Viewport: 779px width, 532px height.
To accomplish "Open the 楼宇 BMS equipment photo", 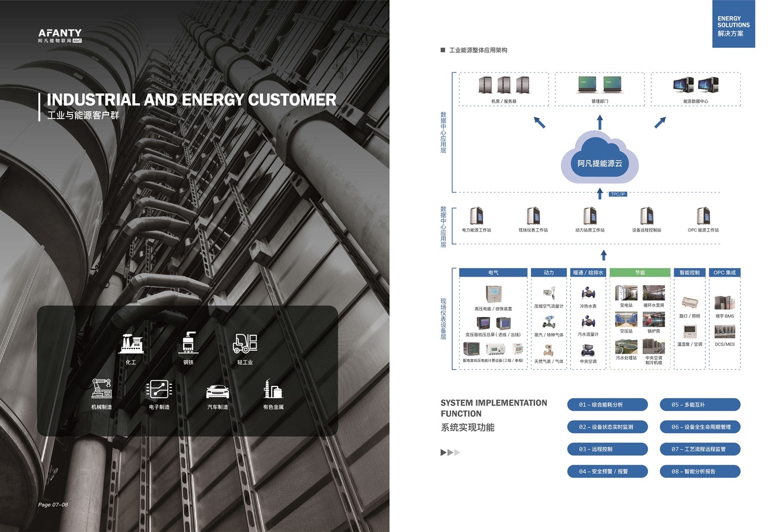I will [725, 303].
